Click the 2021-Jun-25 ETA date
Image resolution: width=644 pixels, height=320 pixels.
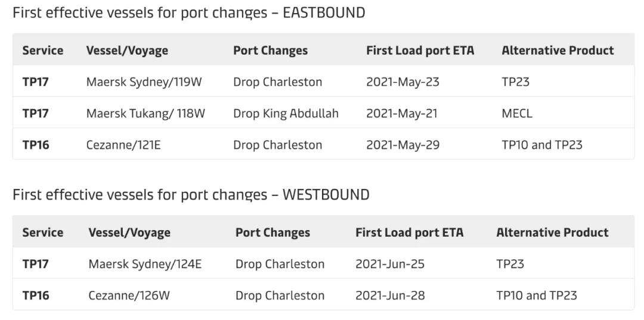390,264
